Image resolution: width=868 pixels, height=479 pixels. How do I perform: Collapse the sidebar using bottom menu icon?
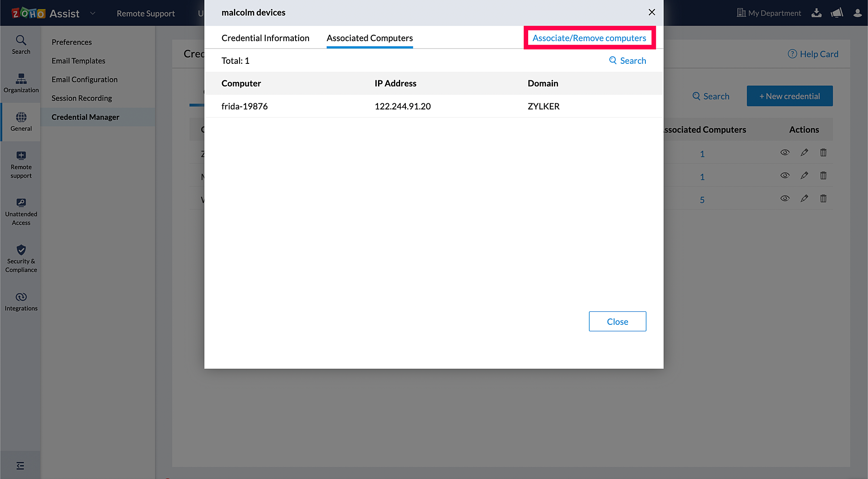(20, 466)
